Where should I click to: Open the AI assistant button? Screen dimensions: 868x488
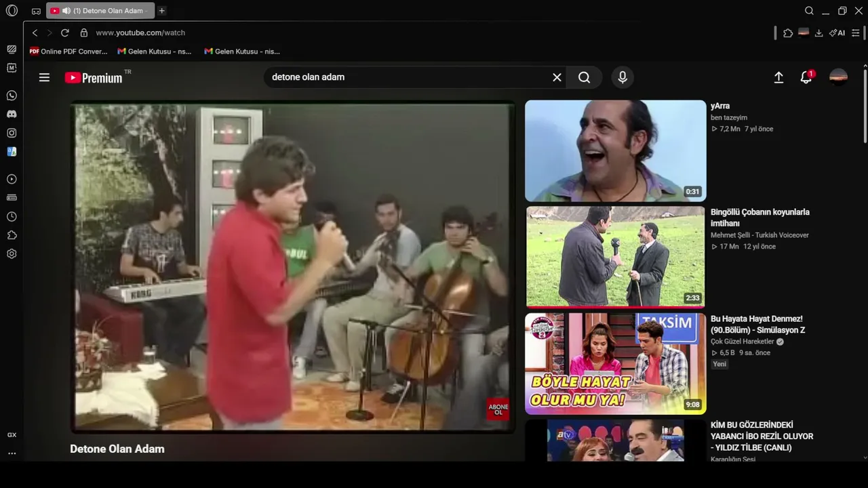pos(837,33)
